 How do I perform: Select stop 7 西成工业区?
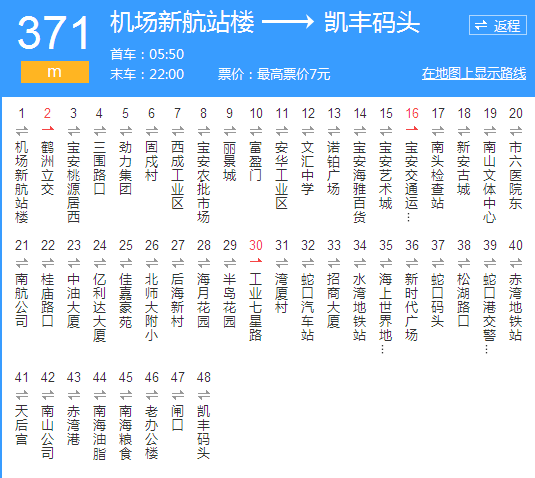178,175
